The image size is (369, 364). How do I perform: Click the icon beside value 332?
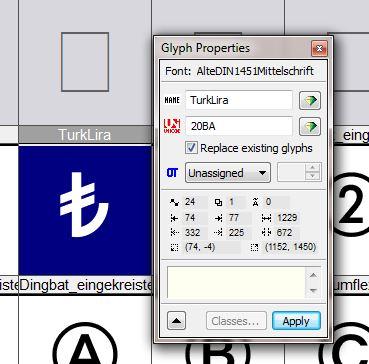click(x=174, y=233)
